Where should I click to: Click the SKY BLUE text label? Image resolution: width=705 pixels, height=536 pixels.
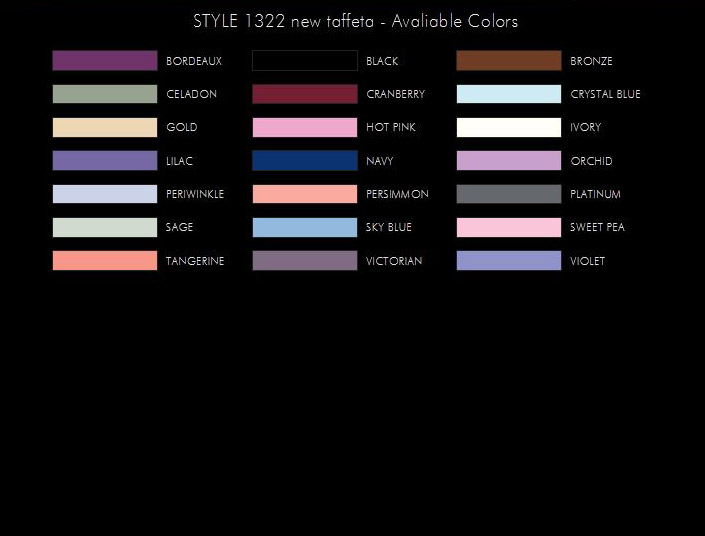coord(388,227)
